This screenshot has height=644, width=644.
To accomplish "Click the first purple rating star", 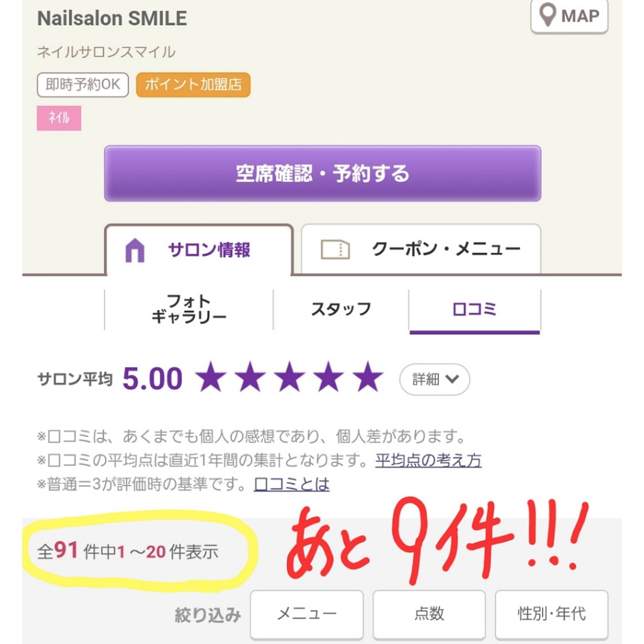I will coord(211,377).
